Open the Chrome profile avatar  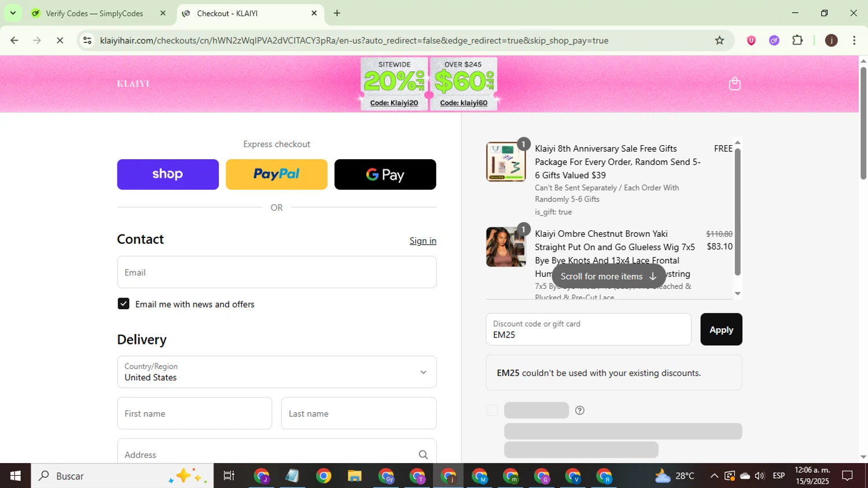(x=831, y=41)
